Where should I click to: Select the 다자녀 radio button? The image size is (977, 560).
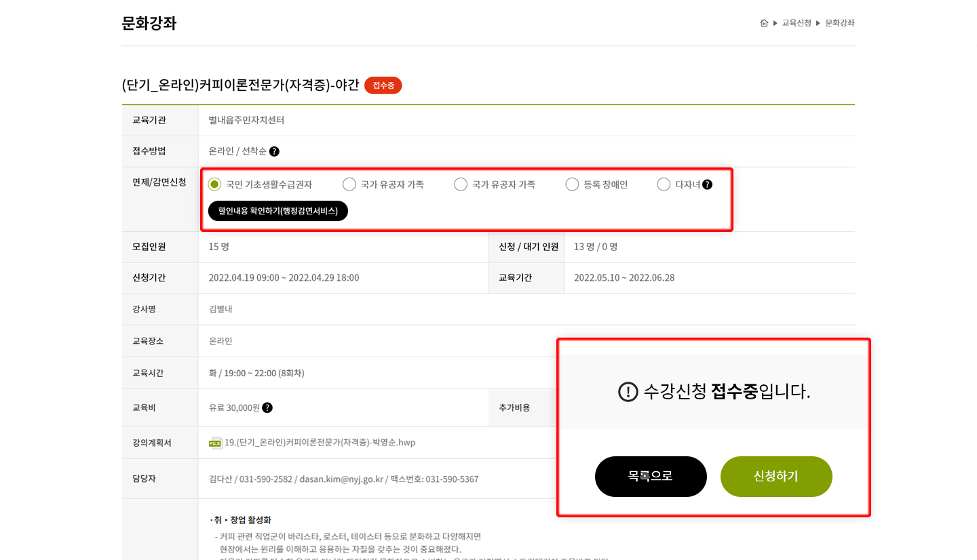[664, 184]
